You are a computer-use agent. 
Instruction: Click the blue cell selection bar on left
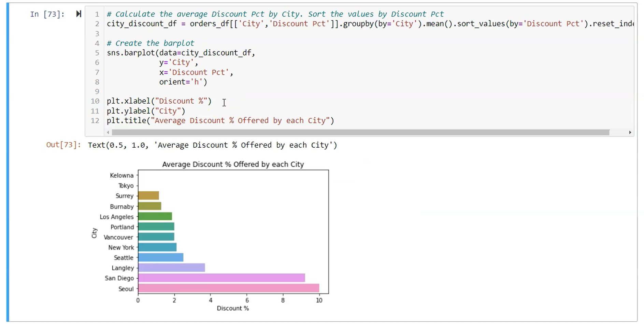tap(8, 162)
